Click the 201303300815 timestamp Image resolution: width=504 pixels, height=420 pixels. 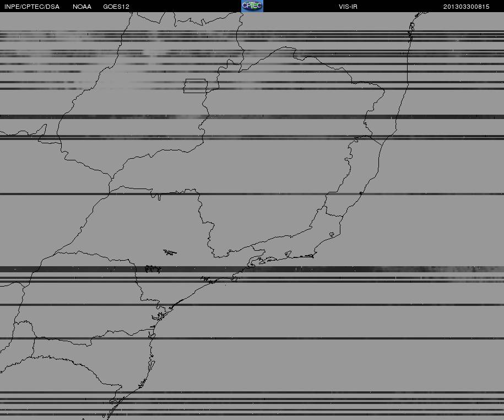point(466,7)
